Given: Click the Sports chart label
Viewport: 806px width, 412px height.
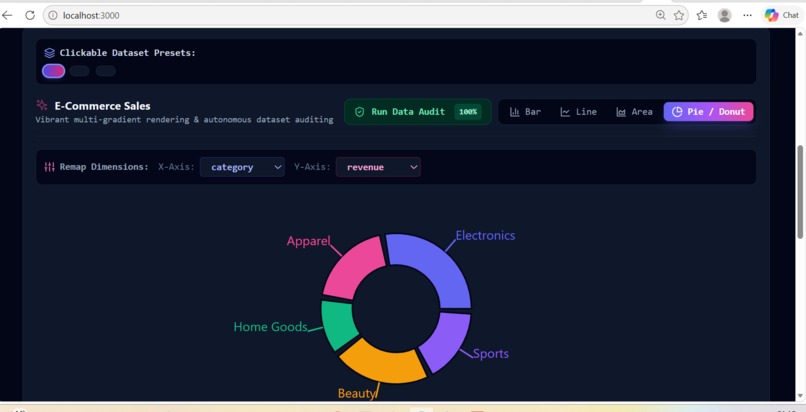Looking at the screenshot, I should point(491,353).
